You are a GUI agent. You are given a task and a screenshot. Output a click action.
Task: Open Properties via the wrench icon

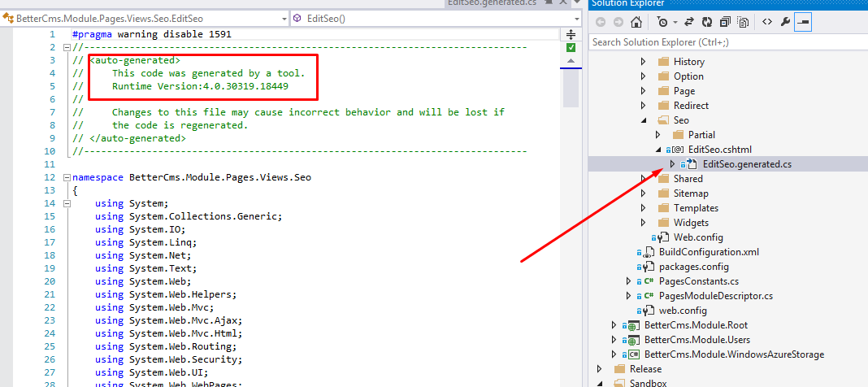tap(785, 22)
